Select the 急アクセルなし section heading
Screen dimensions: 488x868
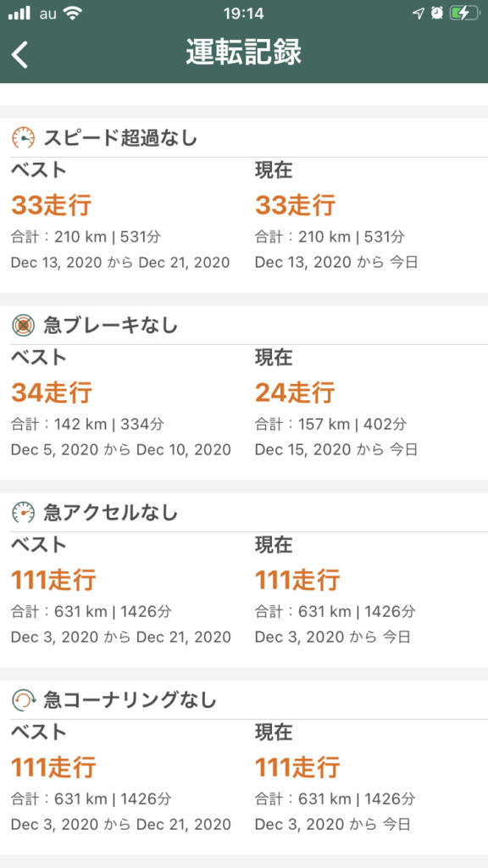111,513
